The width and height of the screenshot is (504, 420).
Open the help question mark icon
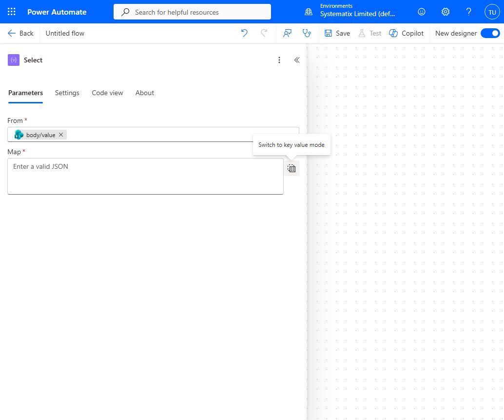(468, 12)
